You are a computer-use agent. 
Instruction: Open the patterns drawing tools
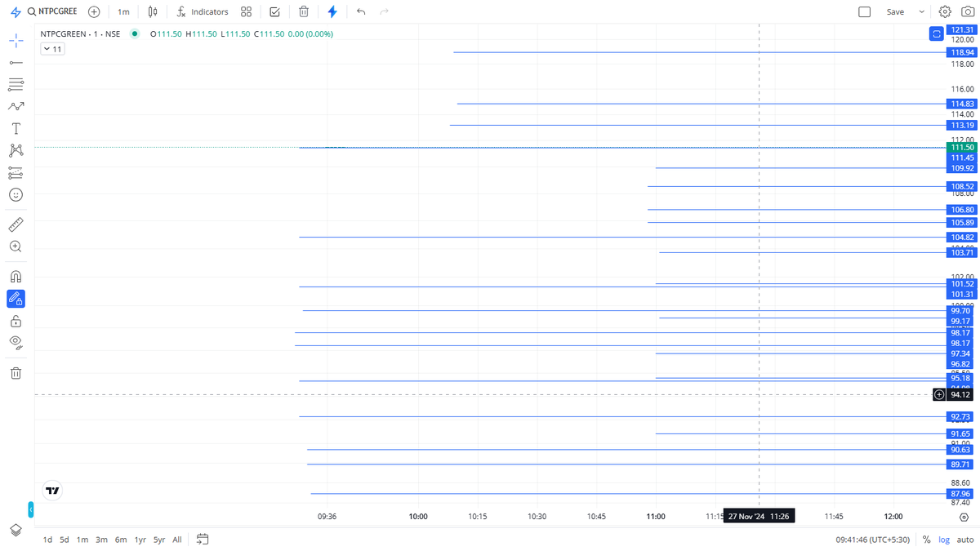pyautogui.click(x=16, y=106)
